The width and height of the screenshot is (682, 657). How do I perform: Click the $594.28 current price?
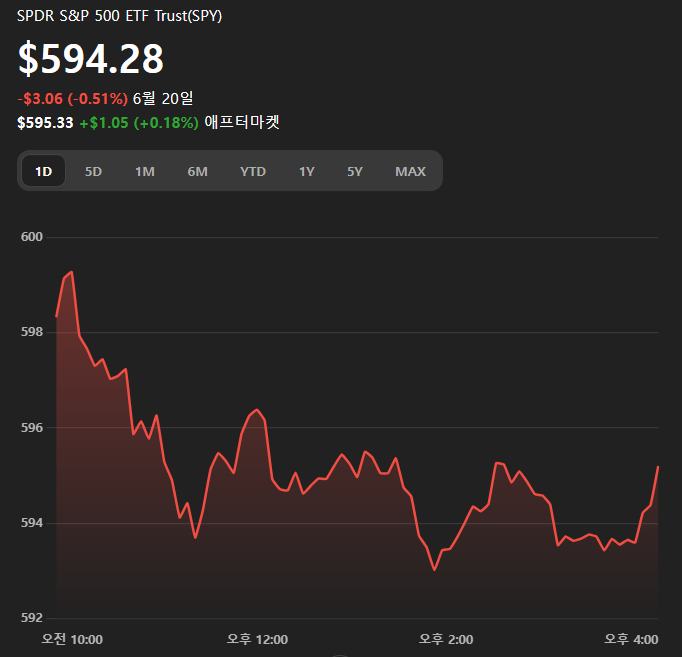(90, 58)
